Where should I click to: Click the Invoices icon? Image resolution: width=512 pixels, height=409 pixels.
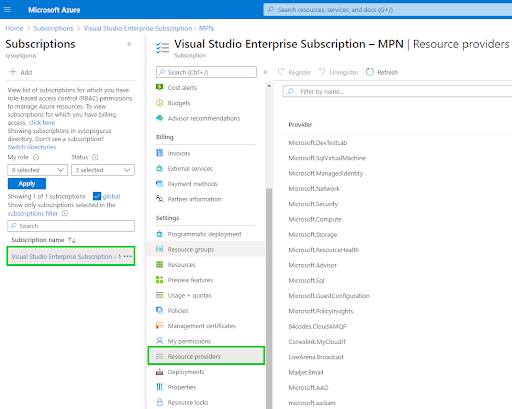pos(160,153)
